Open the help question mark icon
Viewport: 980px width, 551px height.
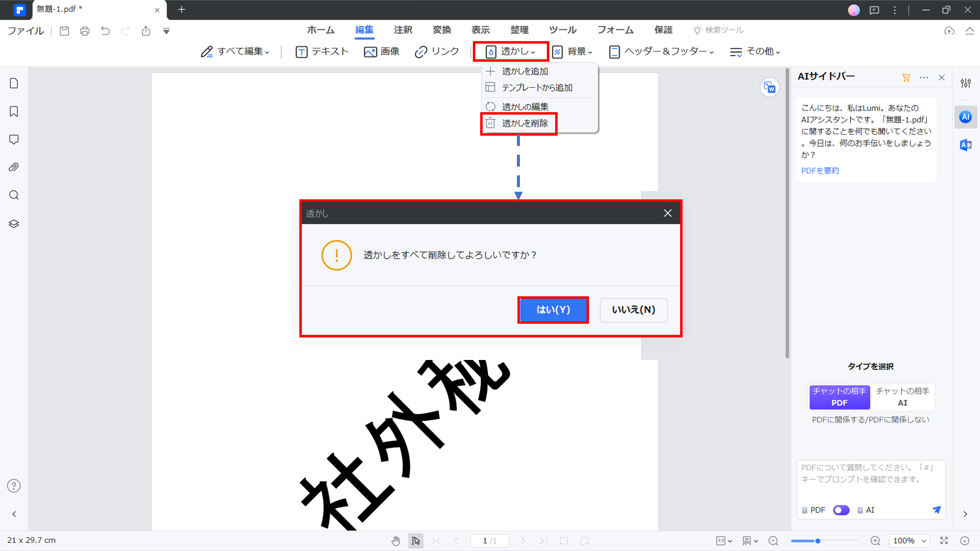pyautogui.click(x=14, y=486)
